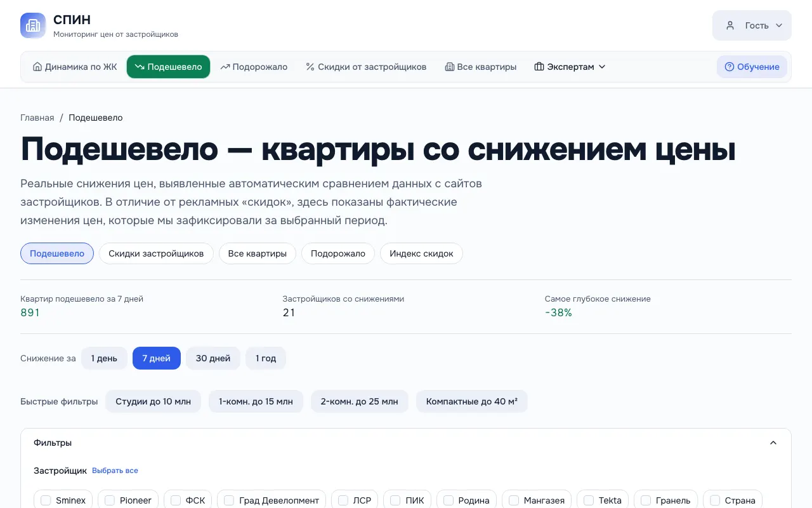Toggle the ПИК developer checkbox
Image resolution: width=812 pixels, height=508 pixels.
tap(396, 500)
